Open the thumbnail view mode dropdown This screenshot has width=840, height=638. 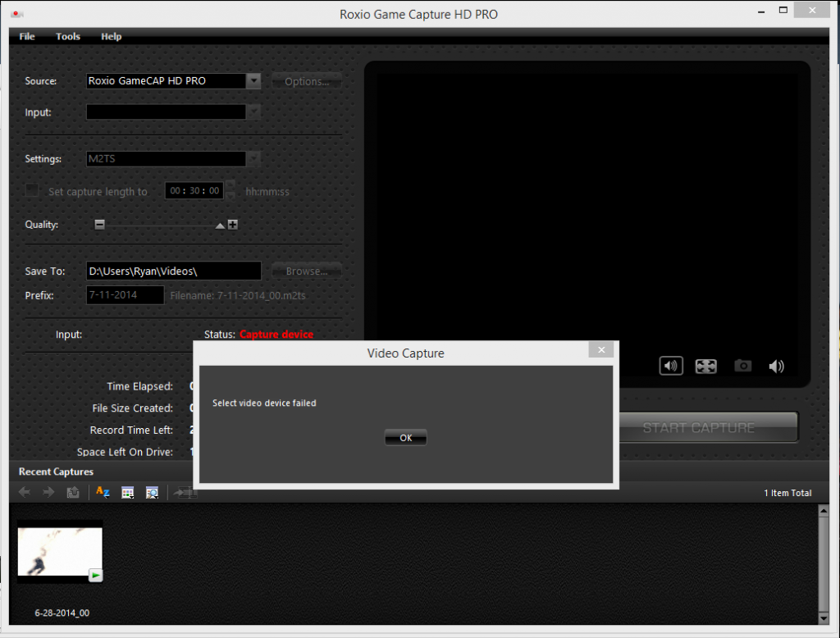[127, 493]
